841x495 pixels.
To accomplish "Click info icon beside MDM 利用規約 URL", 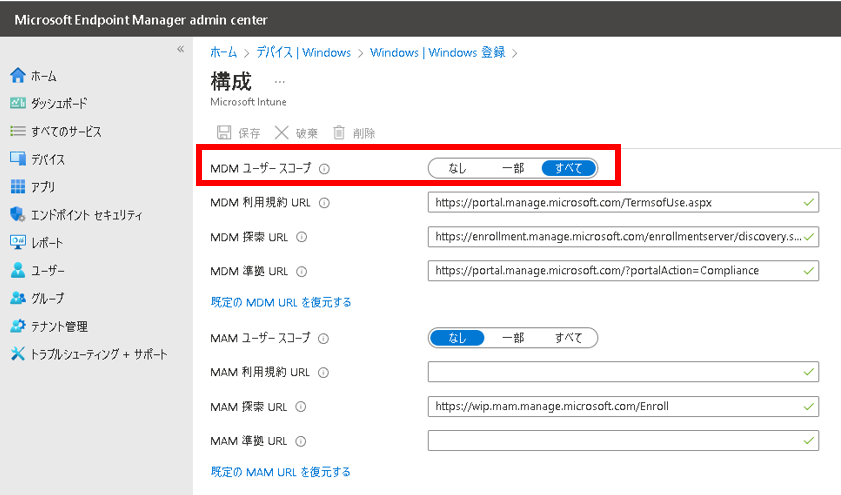I will point(324,203).
